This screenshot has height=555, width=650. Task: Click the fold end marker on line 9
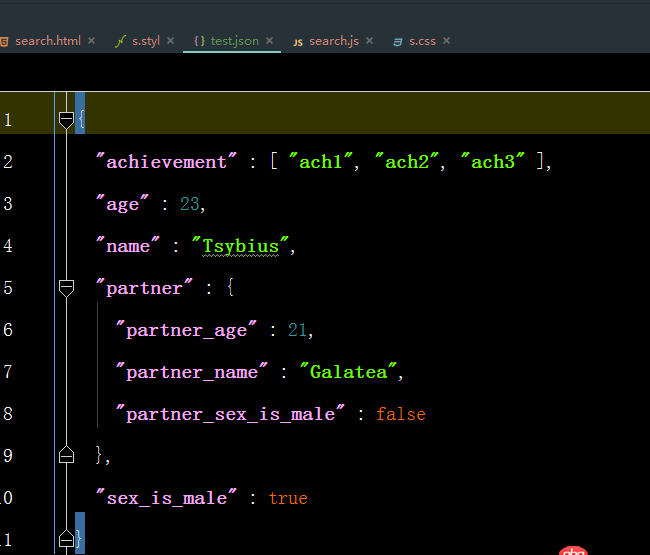click(66, 454)
